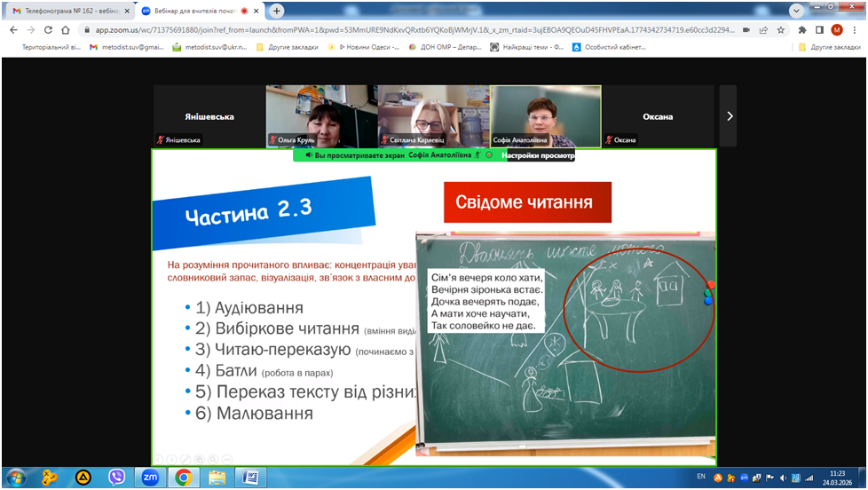
Task: Click the Chrome taskbar icon
Action: (184, 478)
